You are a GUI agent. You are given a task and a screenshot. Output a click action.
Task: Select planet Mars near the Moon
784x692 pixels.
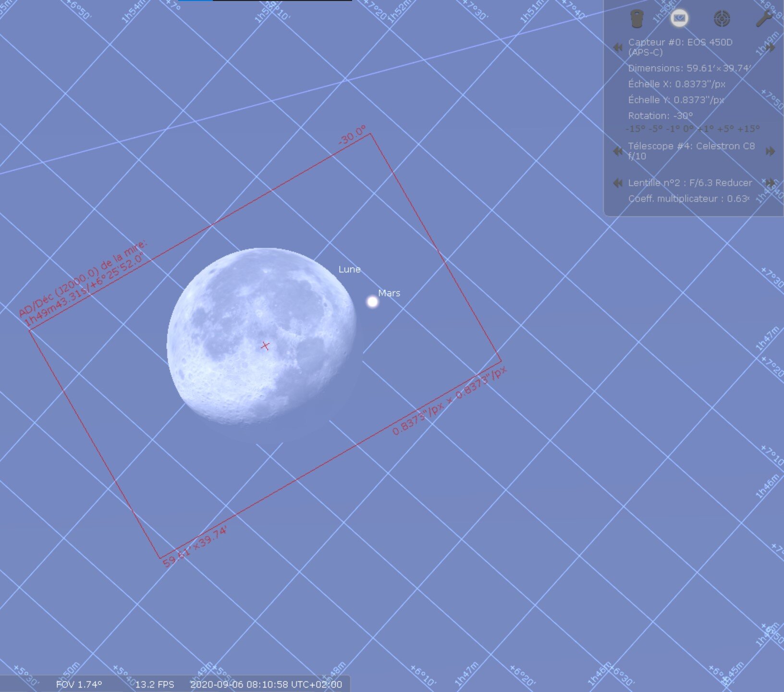pos(372,302)
